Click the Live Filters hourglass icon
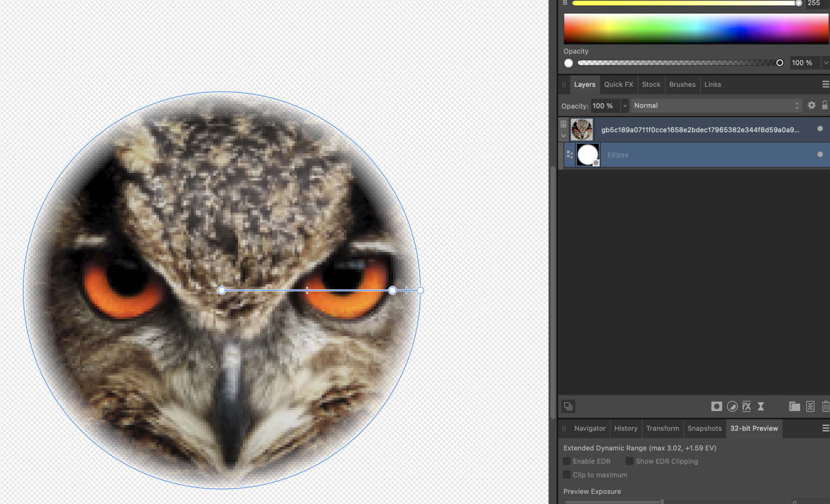830x504 pixels. (x=761, y=407)
